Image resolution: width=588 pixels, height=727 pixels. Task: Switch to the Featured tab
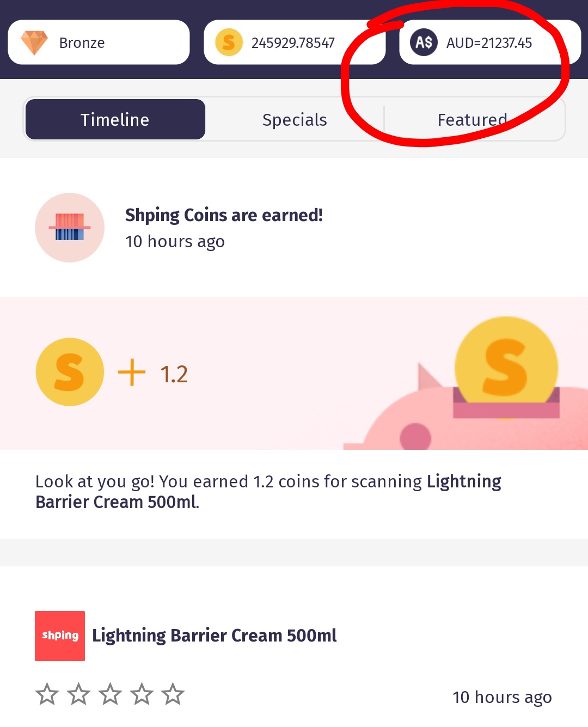[x=473, y=119]
